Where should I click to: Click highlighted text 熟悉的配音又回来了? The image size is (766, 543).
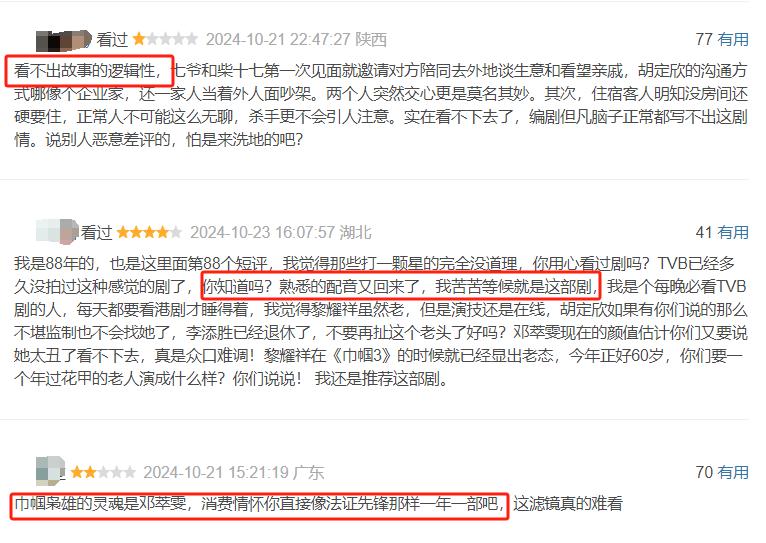(349, 287)
